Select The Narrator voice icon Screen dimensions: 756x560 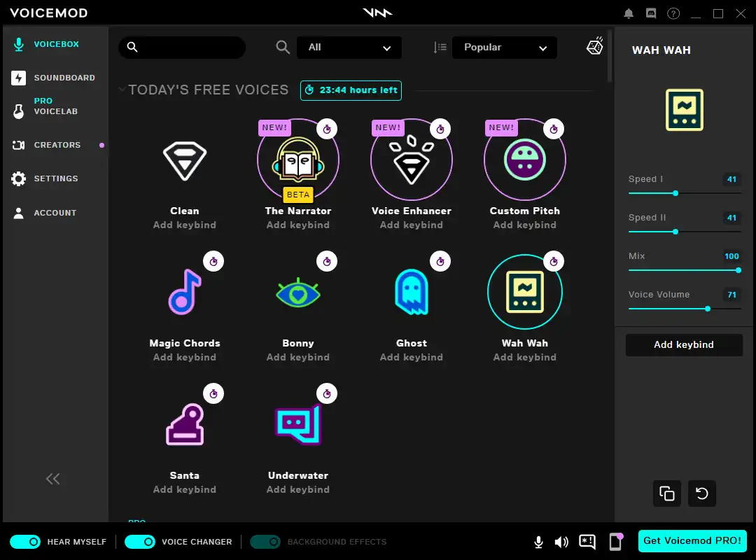click(298, 160)
